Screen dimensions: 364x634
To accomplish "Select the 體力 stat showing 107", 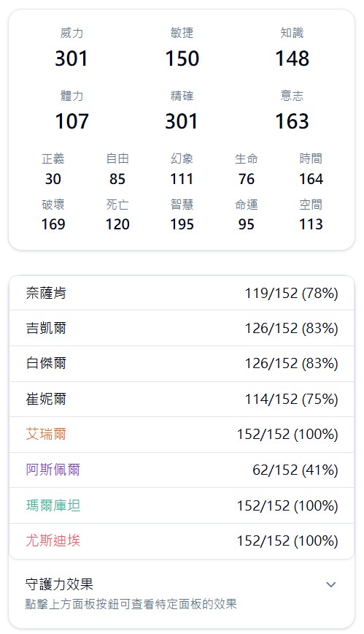I will (71, 121).
